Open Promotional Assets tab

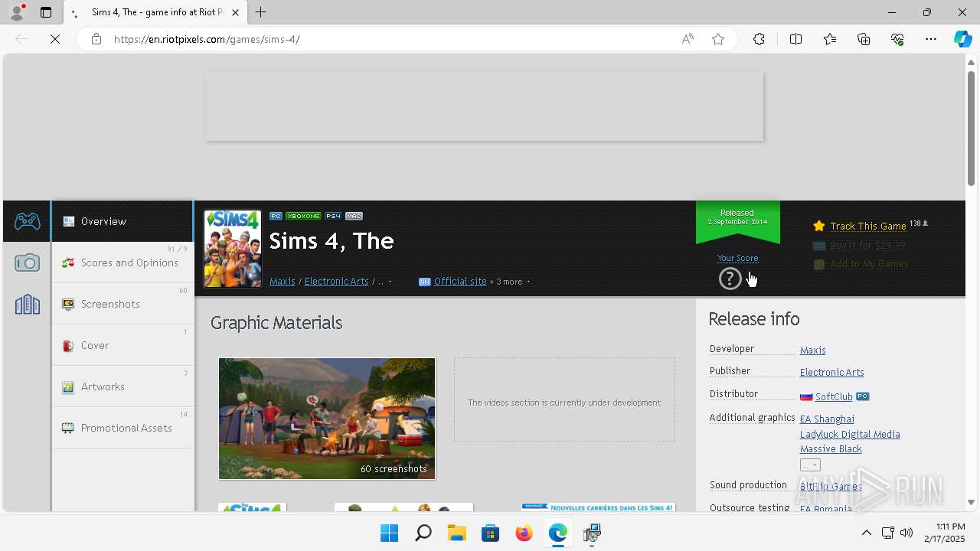point(122,428)
